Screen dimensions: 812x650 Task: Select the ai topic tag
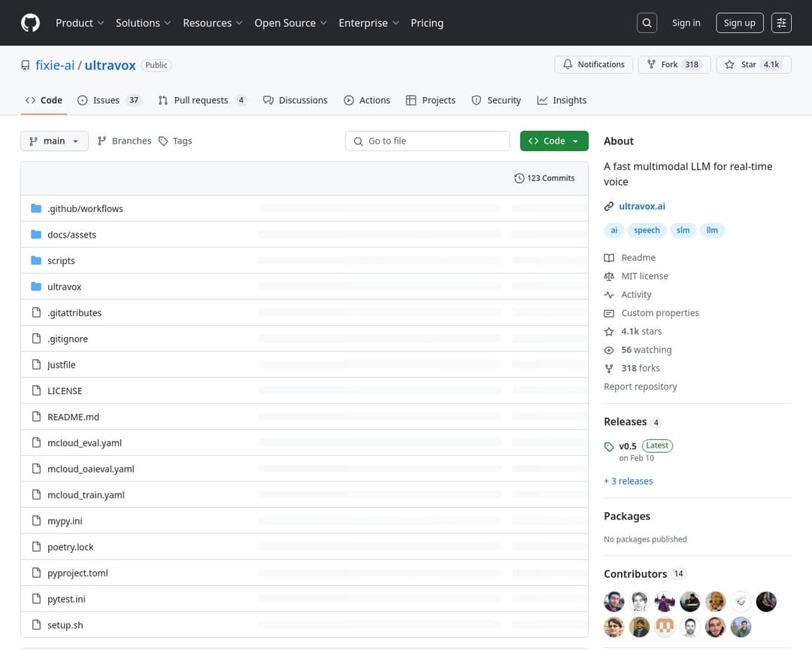point(614,230)
